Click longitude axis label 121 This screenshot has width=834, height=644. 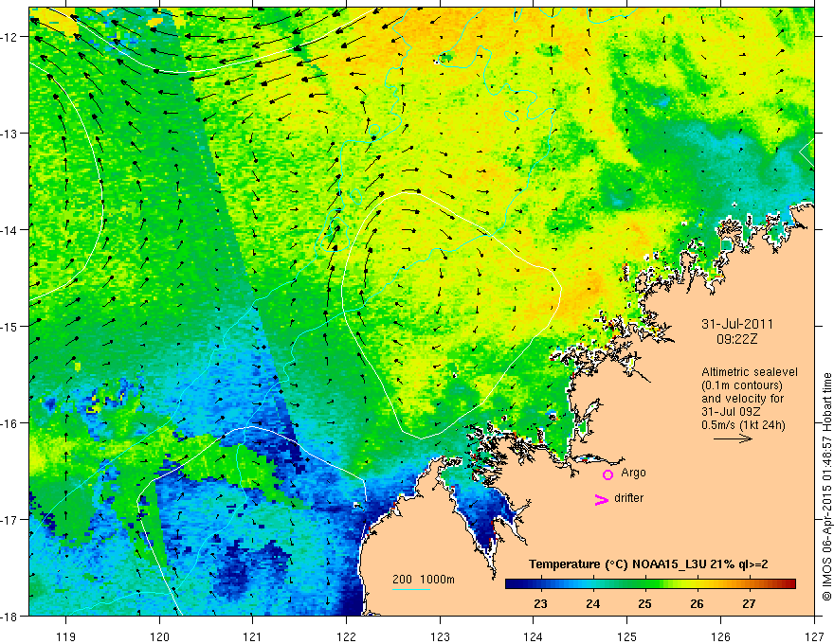[x=253, y=636]
